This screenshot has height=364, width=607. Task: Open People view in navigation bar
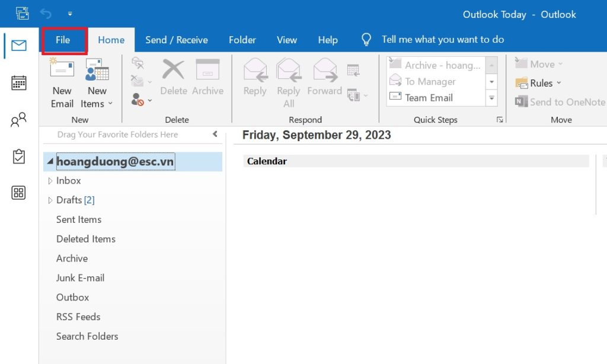coord(18,120)
